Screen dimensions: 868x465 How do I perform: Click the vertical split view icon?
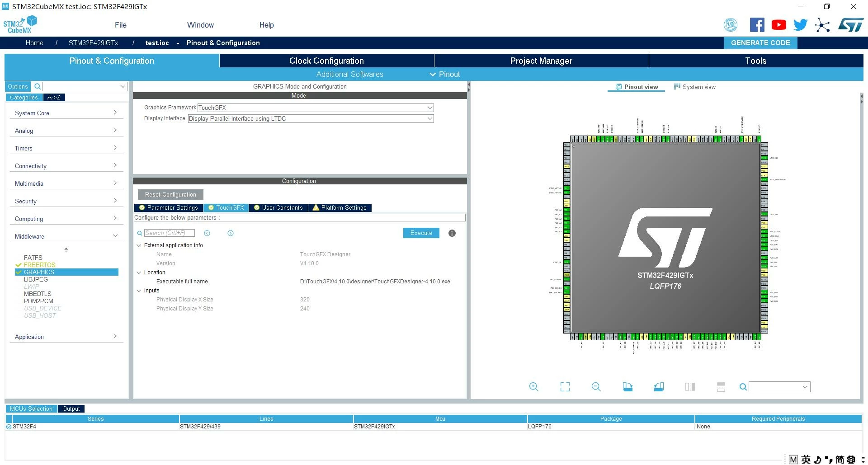(x=690, y=387)
